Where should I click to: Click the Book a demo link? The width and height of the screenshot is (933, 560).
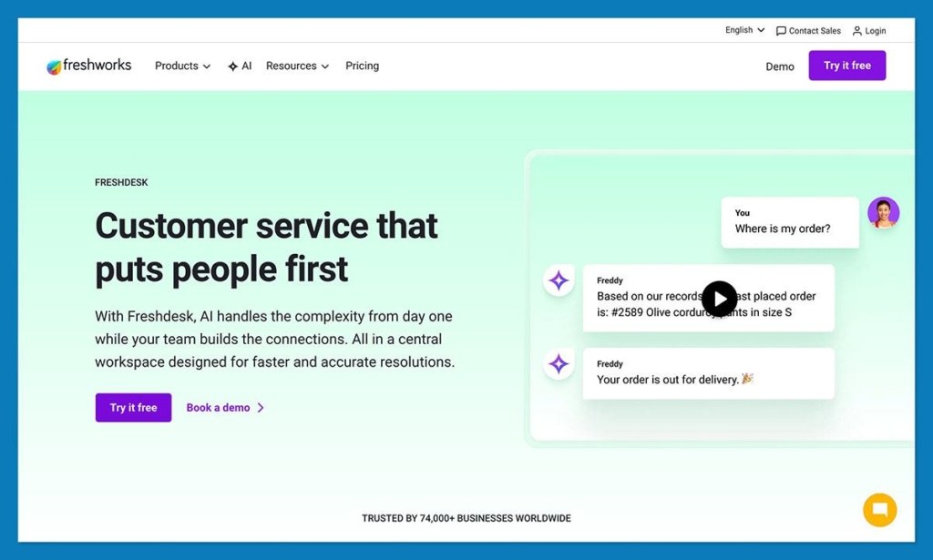click(x=225, y=408)
